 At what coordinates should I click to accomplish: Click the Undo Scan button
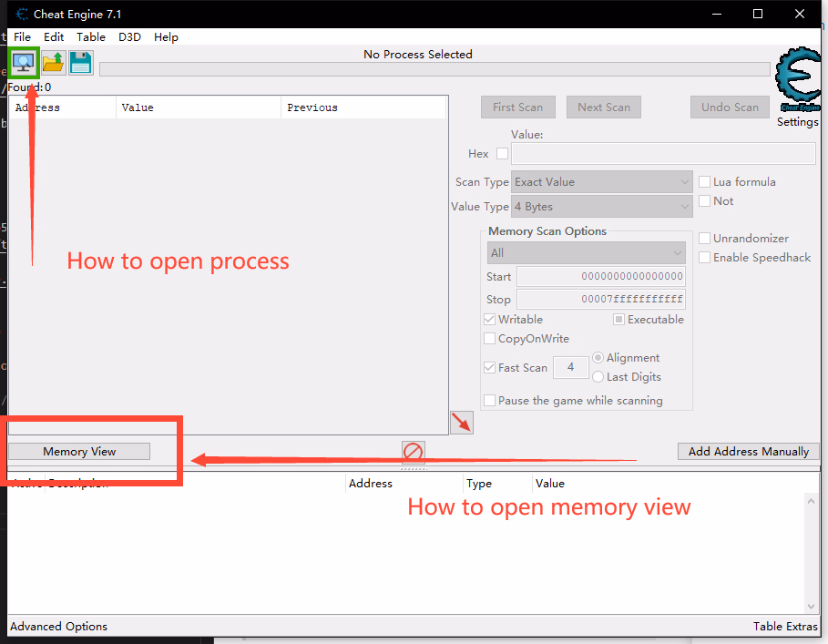click(730, 107)
